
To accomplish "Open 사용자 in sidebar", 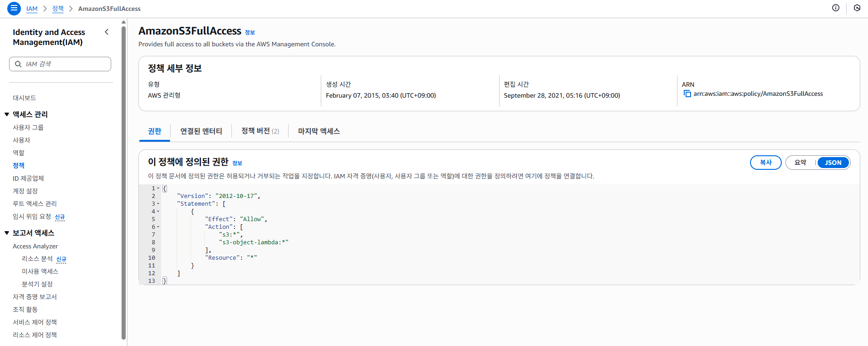I will click(x=21, y=140).
